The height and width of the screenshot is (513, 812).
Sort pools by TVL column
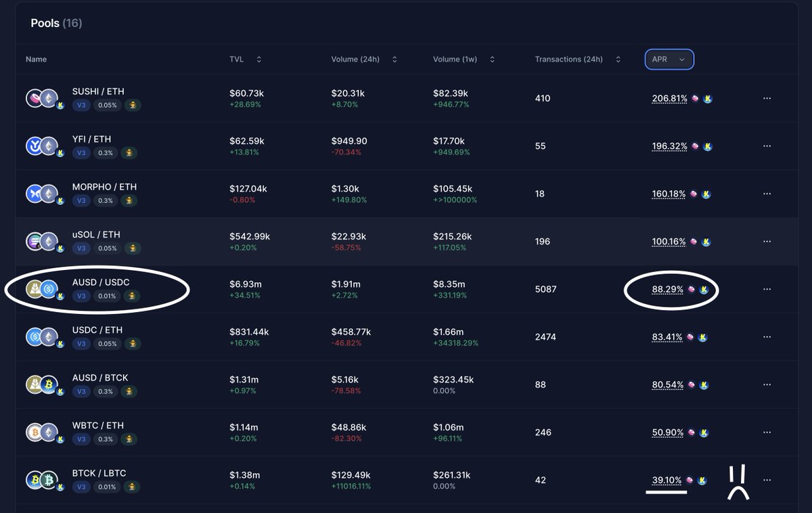click(x=246, y=60)
